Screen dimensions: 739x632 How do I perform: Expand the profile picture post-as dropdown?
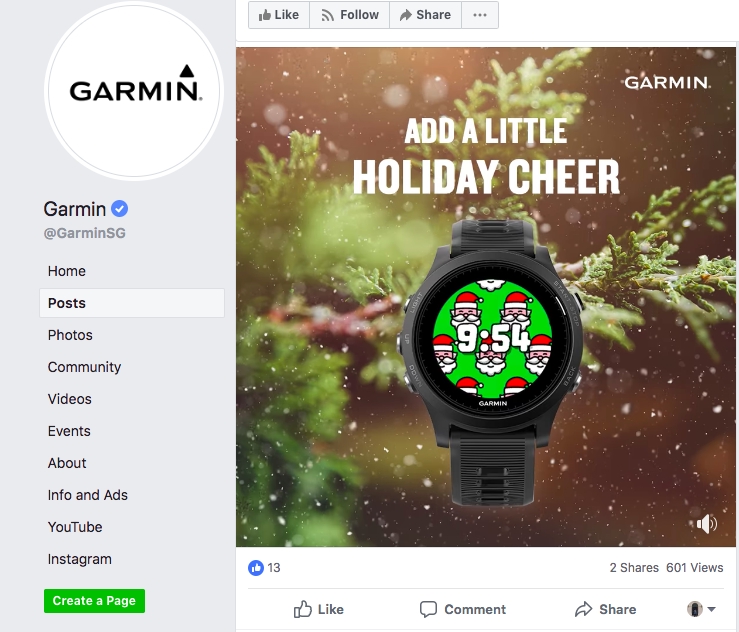click(701, 609)
